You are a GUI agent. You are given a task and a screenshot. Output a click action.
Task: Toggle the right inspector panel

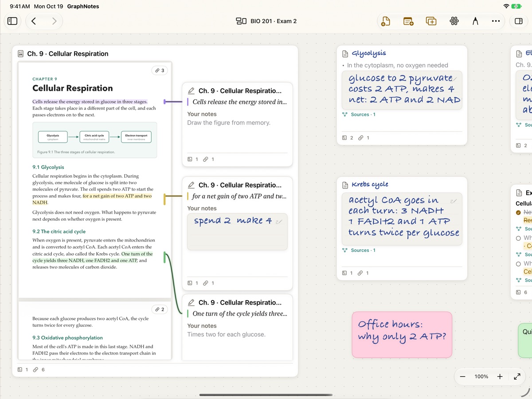tap(519, 21)
